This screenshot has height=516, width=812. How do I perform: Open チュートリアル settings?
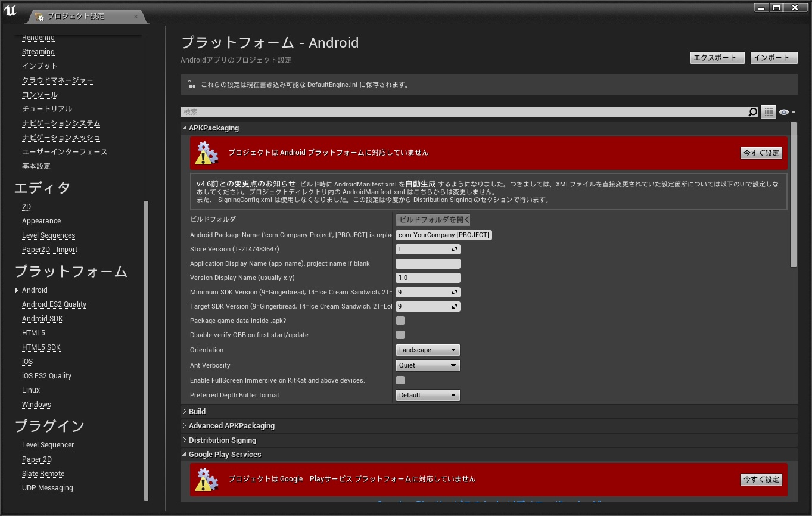(47, 109)
